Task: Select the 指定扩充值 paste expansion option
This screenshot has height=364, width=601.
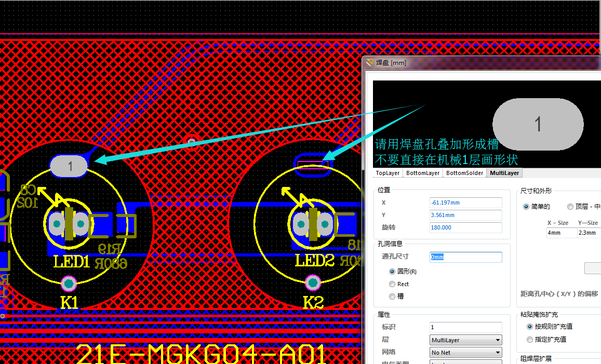Action: click(530, 340)
